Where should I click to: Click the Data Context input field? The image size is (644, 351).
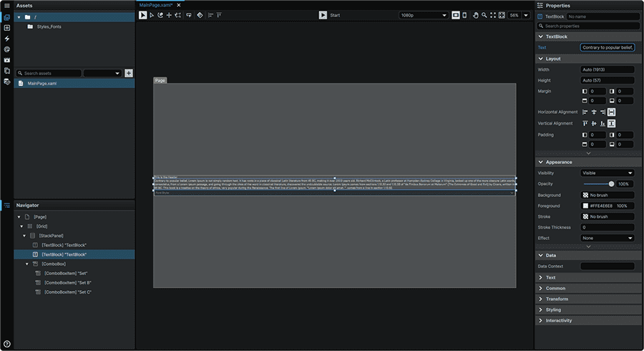click(x=608, y=266)
